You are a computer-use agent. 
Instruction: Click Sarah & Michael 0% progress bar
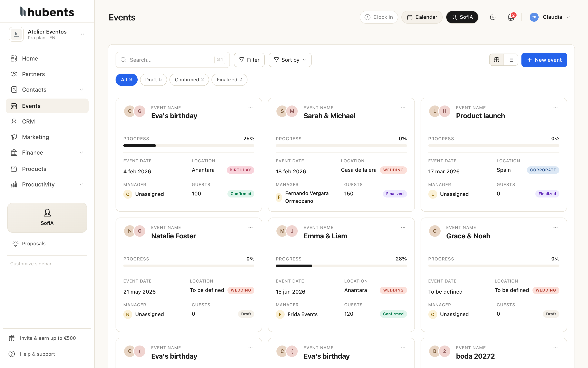click(x=341, y=146)
